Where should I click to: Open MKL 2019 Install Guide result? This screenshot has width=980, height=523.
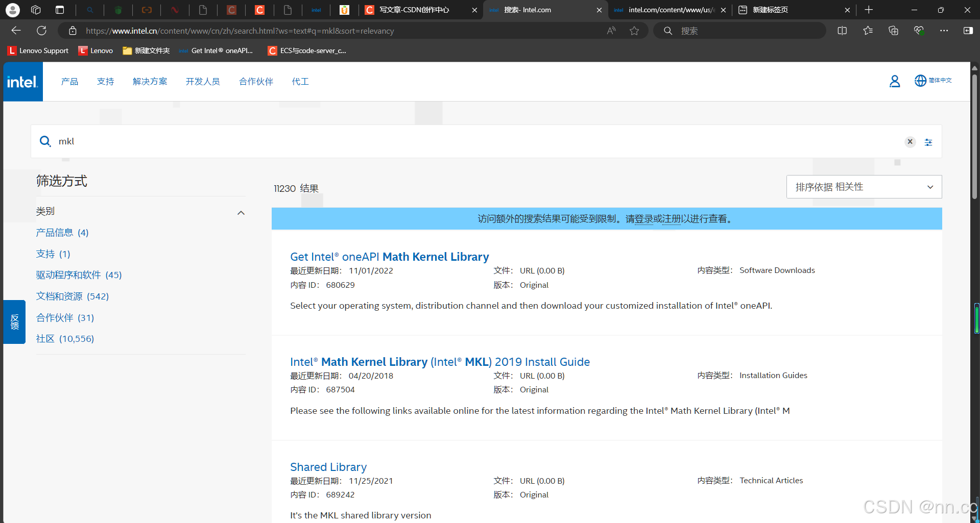pos(440,362)
